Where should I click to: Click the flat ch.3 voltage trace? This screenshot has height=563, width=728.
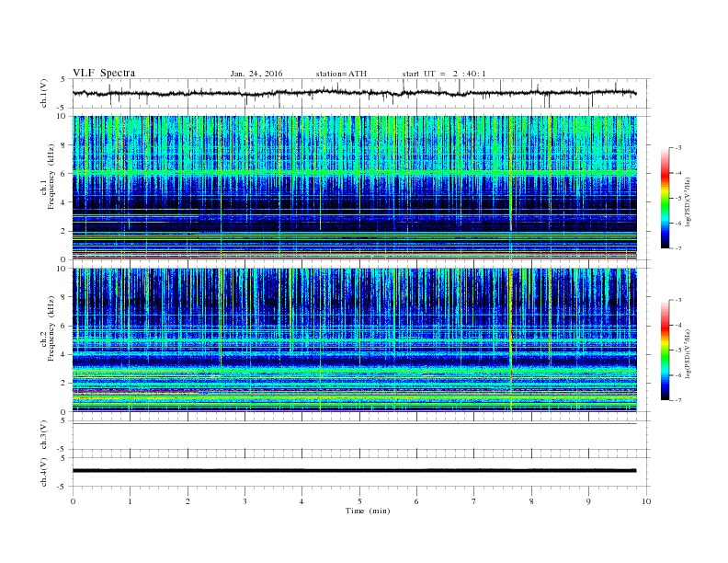click(355, 424)
